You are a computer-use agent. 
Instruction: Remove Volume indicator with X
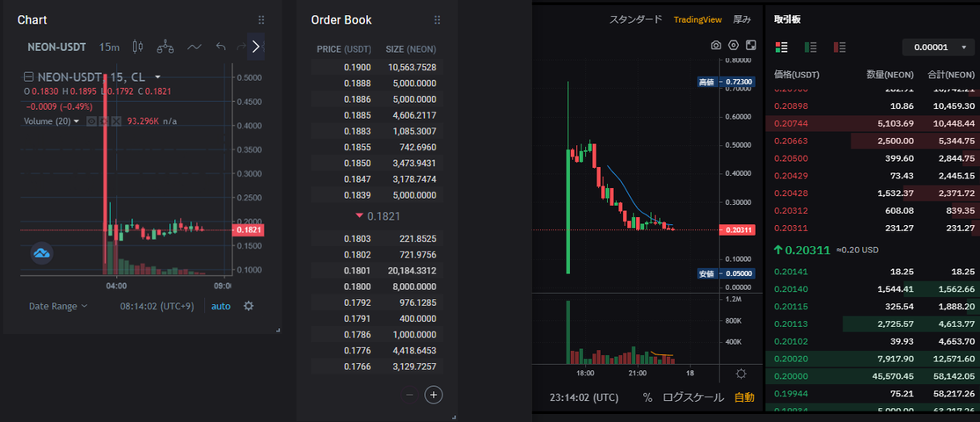(115, 121)
